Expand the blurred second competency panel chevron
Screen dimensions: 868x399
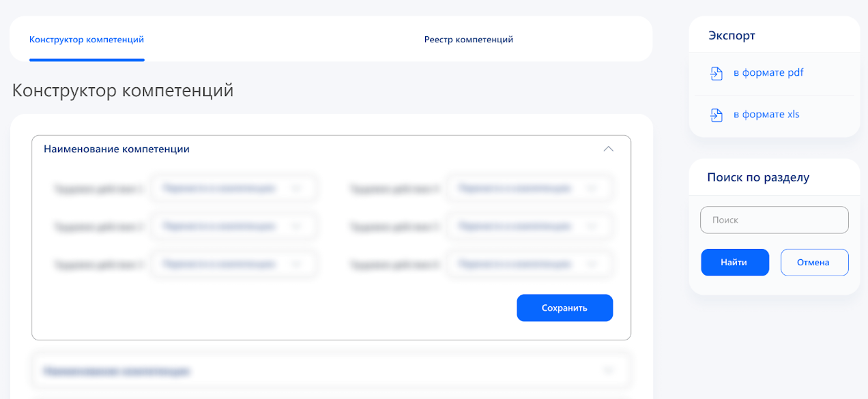point(609,370)
